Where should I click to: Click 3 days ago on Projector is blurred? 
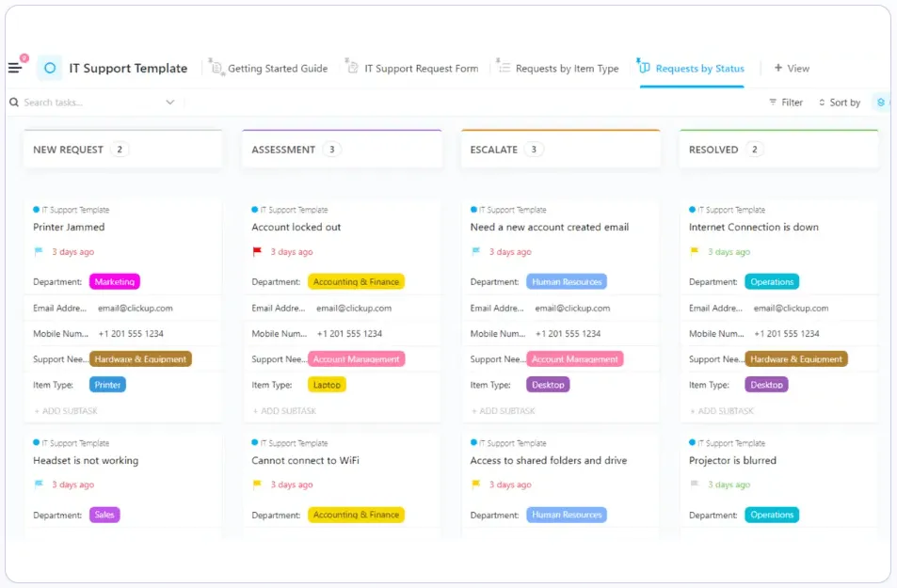pyautogui.click(x=729, y=485)
